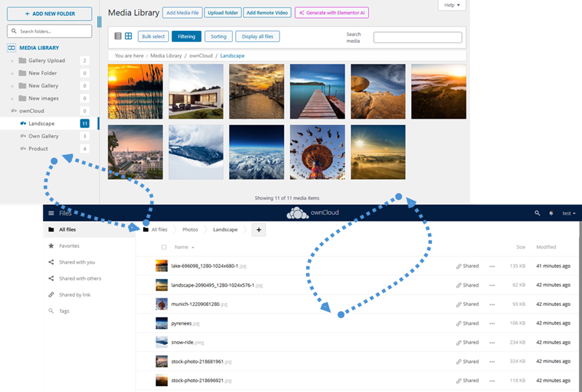Select Shared with you in sidebar
Viewport: 582px width, 392px height.
77,262
